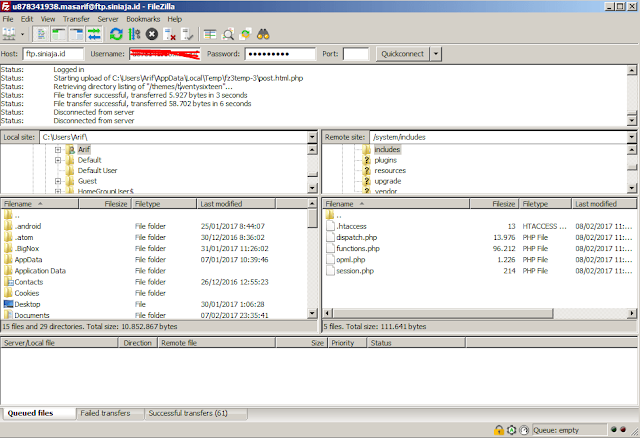The width and height of the screenshot is (640, 438).
Task: Toggle processing of the transfer queue
Action: point(134,34)
